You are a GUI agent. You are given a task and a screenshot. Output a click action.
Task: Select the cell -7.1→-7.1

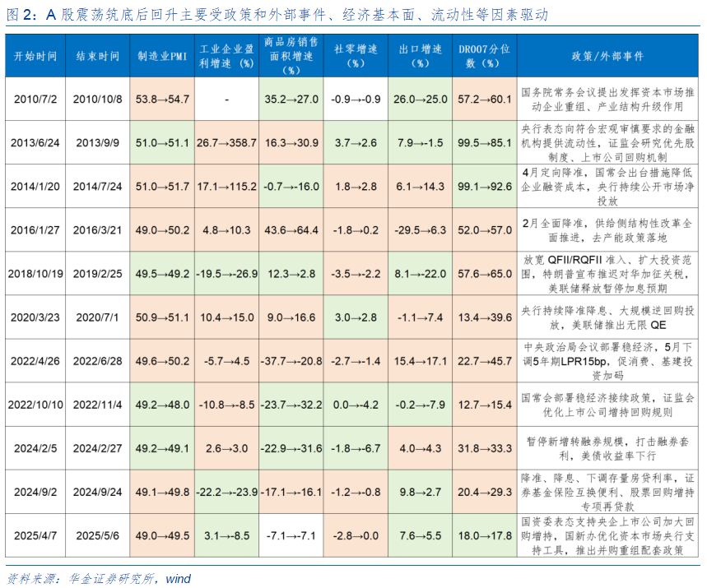pos(291,536)
